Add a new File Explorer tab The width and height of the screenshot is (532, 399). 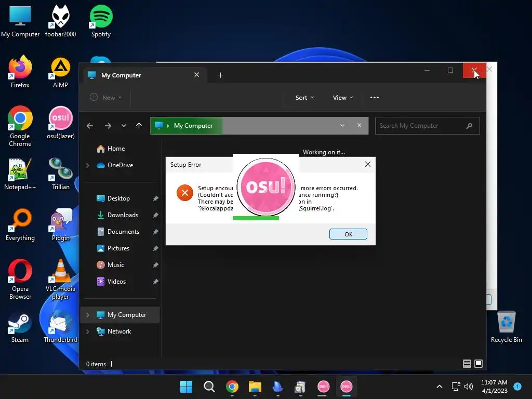[220, 75]
